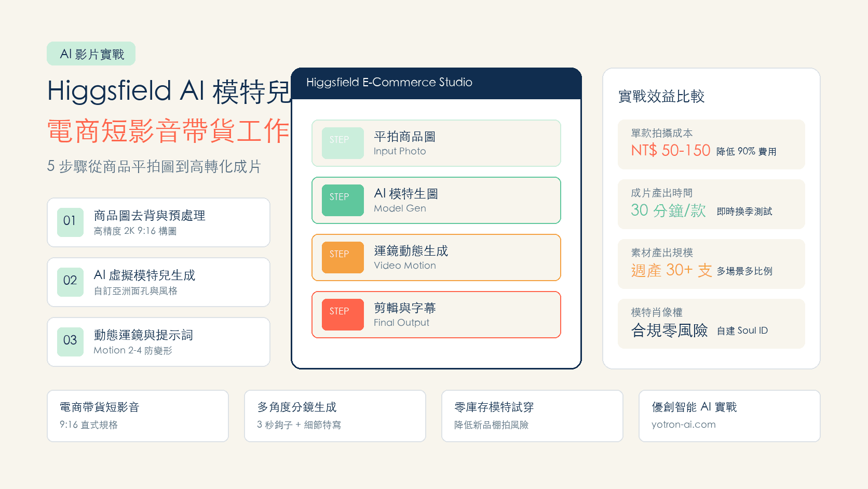This screenshot has height=489, width=868.
Task: Click the 'Video Motion' subtitle
Action: tap(405, 266)
